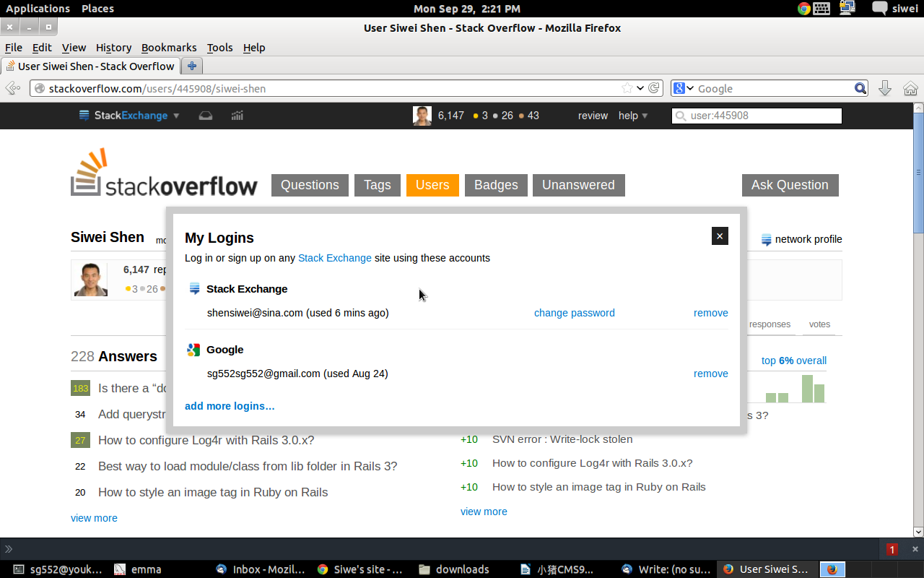Expand the Stack Exchange sites dropdown
This screenshot has width=924, height=578.
tap(175, 115)
